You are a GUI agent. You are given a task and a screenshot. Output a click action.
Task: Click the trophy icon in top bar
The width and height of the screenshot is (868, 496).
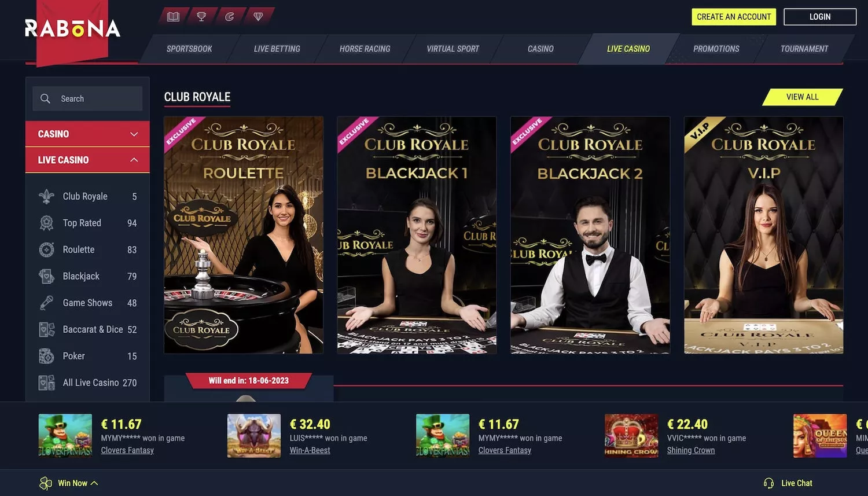(201, 17)
